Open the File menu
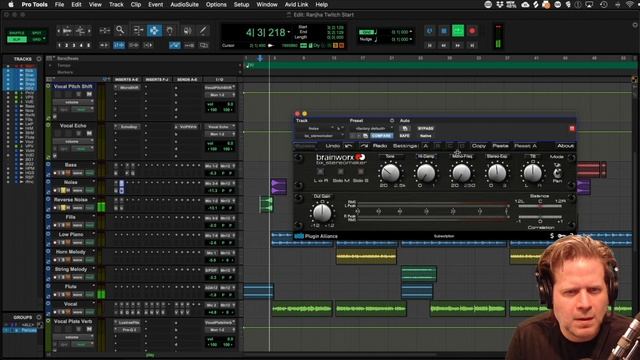 [60, 4]
